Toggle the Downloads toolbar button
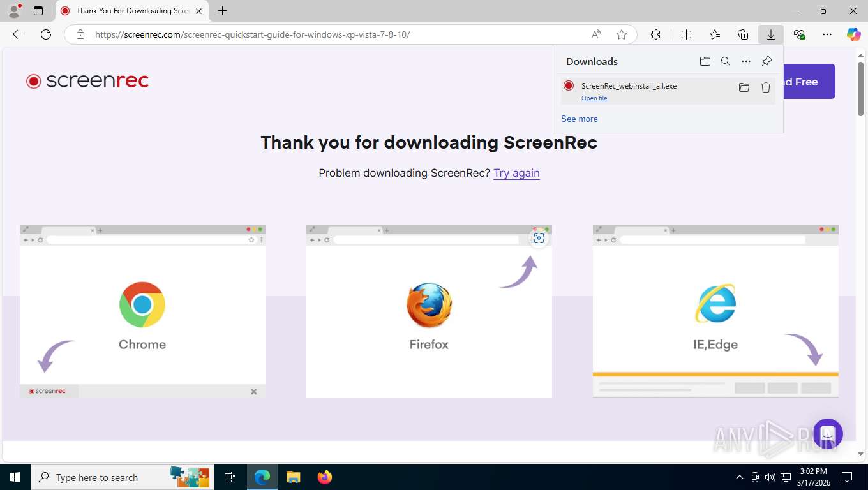The height and width of the screenshot is (490, 868). click(x=771, y=34)
